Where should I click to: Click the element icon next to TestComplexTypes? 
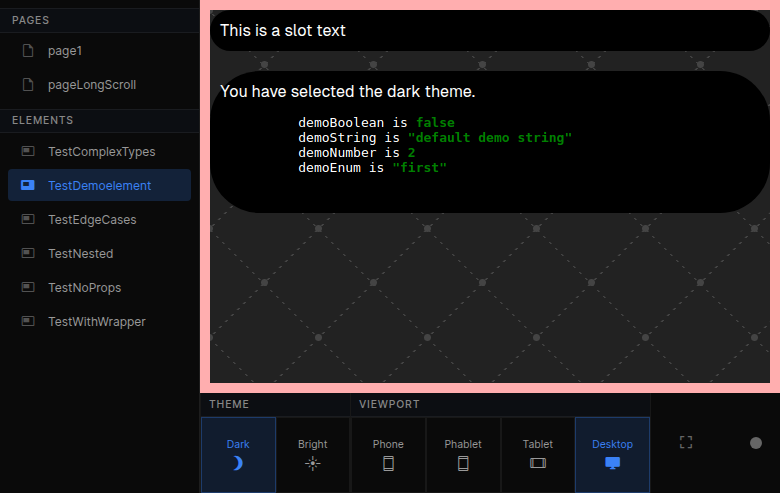tap(28, 152)
